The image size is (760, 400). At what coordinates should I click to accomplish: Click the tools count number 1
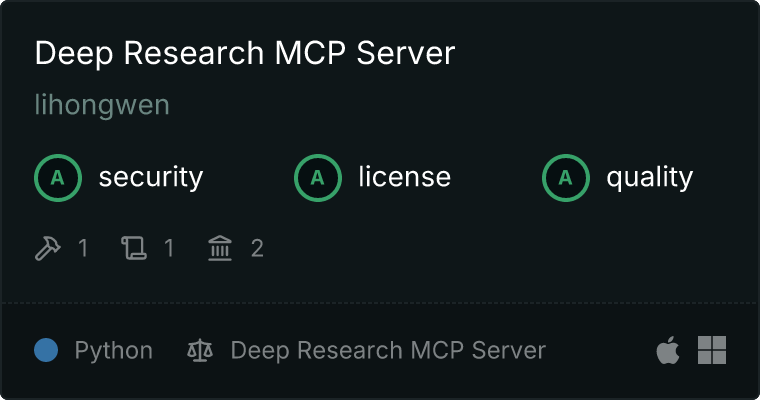tap(83, 248)
